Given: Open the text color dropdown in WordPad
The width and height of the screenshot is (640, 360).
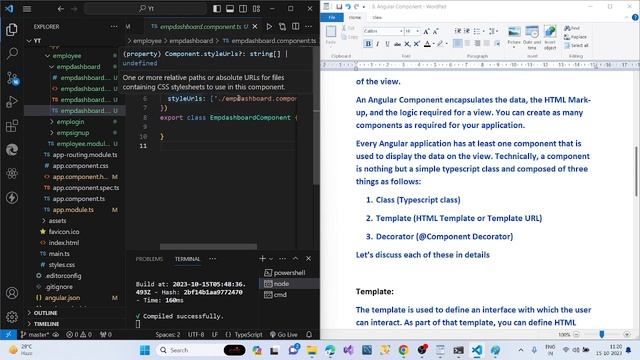Looking at the screenshot, I should [433, 44].
